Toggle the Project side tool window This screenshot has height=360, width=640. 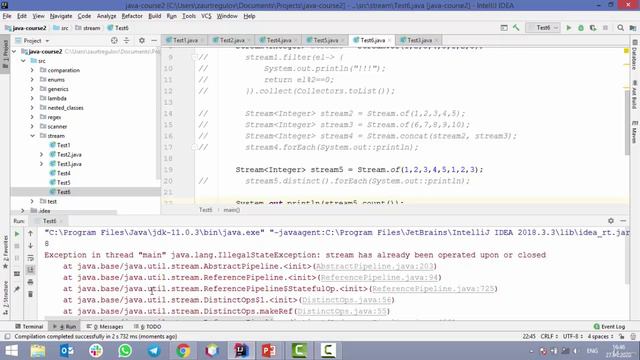pos(5,53)
